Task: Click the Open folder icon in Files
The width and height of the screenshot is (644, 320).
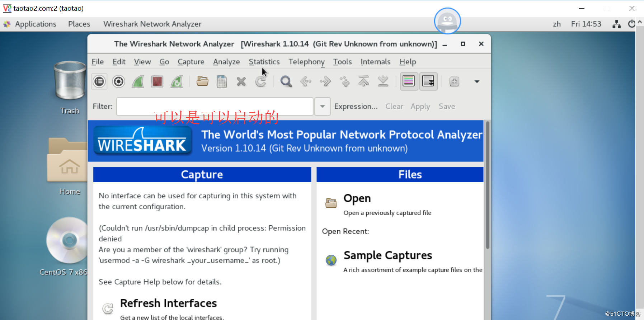Action: pyautogui.click(x=331, y=203)
